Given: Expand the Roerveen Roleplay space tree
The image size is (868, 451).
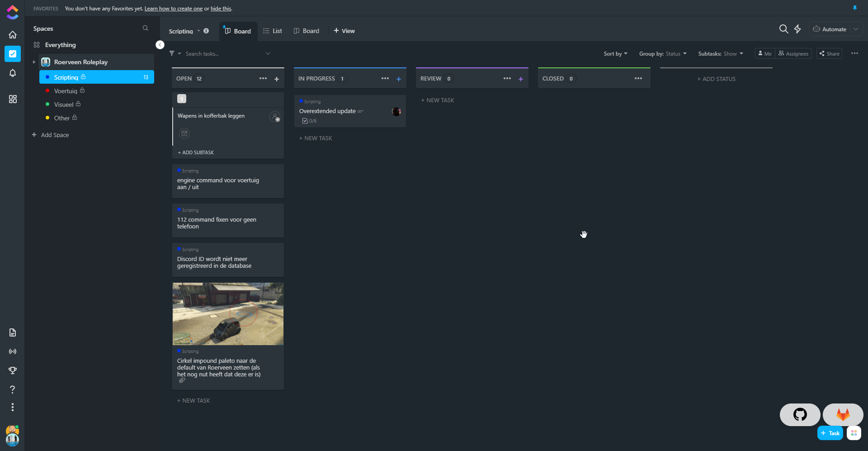Looking at the screenshot, I should 34,62.
